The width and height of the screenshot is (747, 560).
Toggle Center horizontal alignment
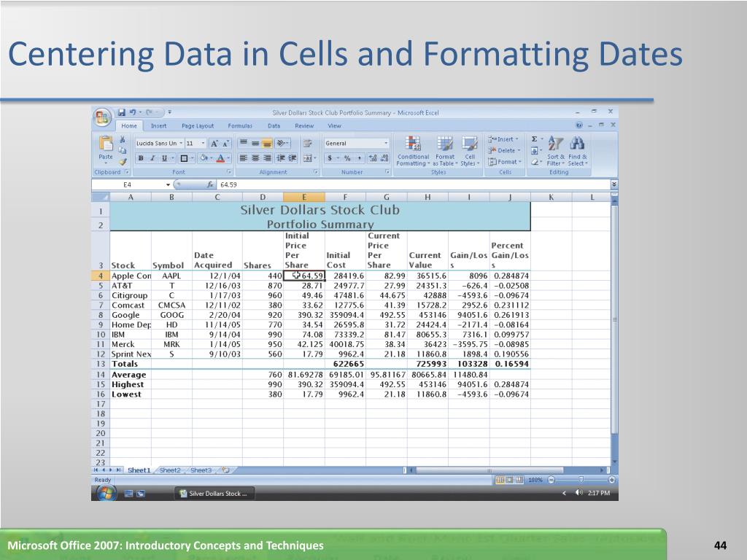click(255, 158)
